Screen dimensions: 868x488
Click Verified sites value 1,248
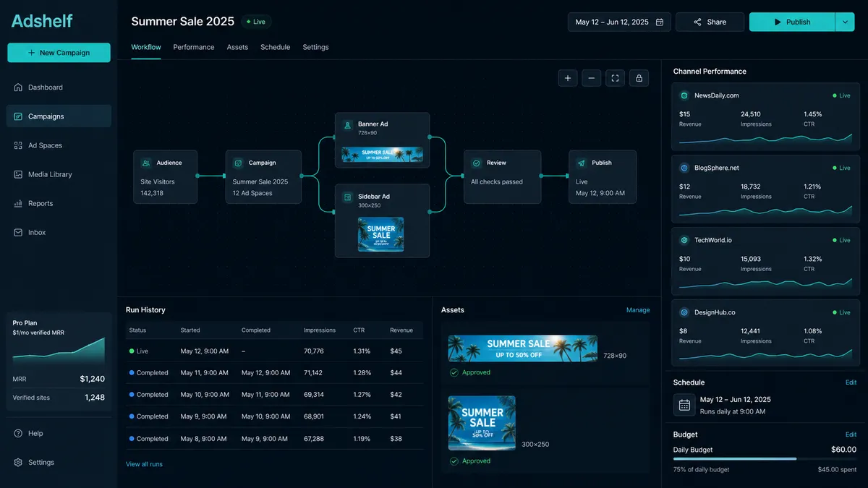tap(95, 398)
